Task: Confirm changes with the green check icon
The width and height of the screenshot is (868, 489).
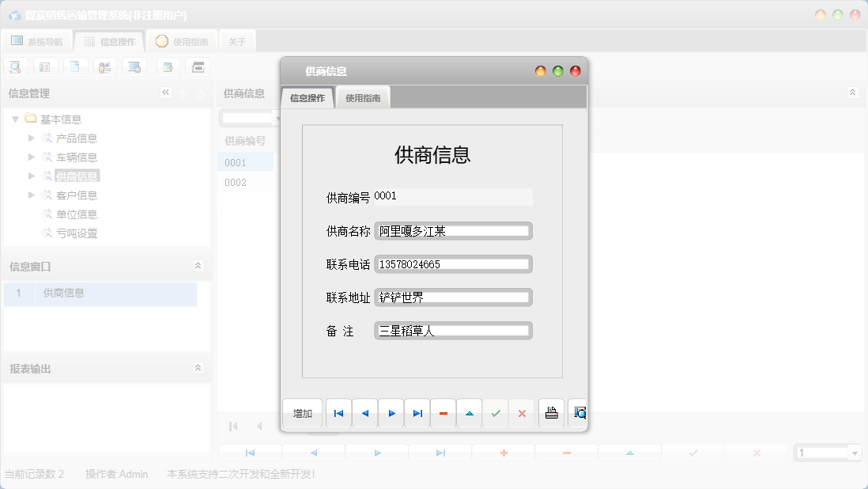Action: [496, 412]
